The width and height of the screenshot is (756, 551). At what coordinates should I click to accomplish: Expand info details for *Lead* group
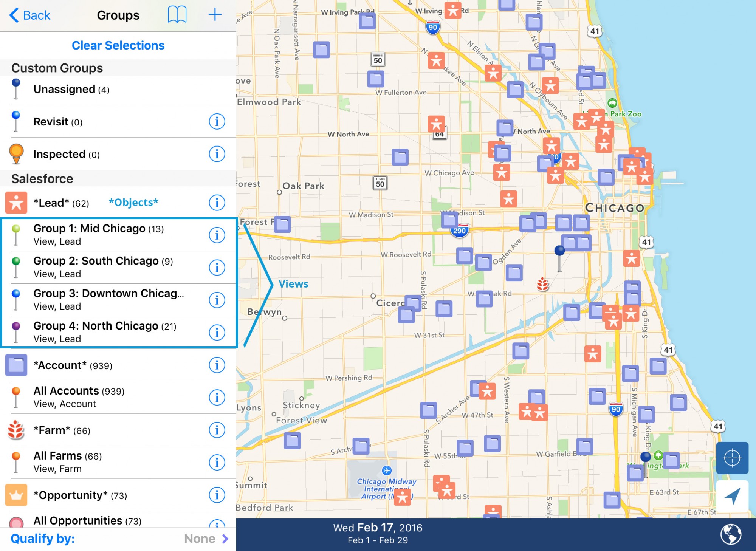coord(217,202)
